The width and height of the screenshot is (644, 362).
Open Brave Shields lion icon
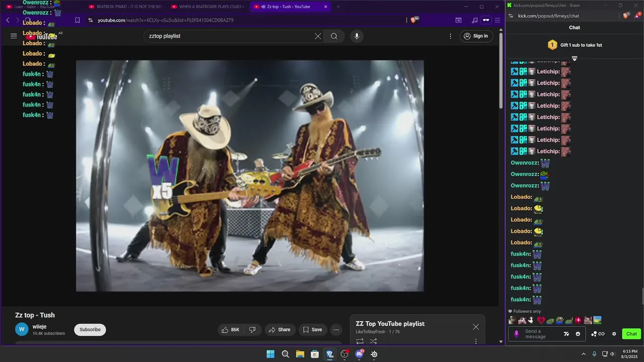tap(414, 20)
